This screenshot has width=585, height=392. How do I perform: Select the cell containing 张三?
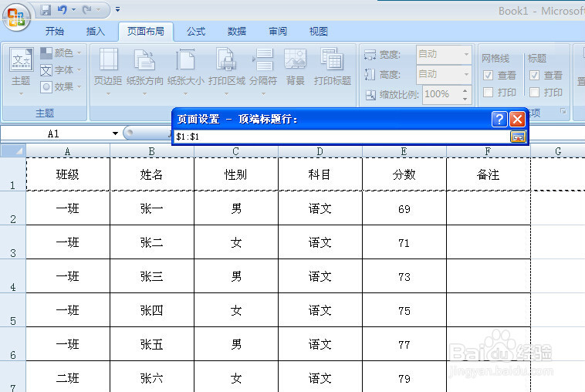click(152, 276)
